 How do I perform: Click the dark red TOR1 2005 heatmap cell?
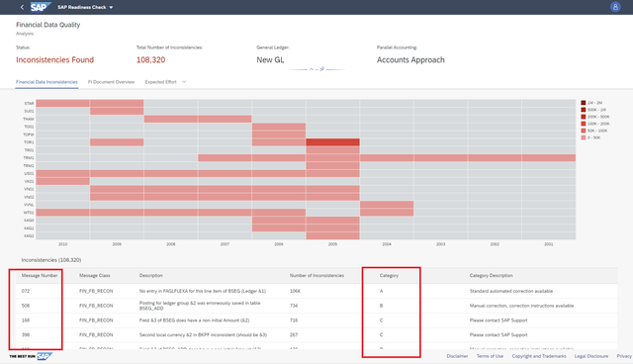[x=332, y=142]
